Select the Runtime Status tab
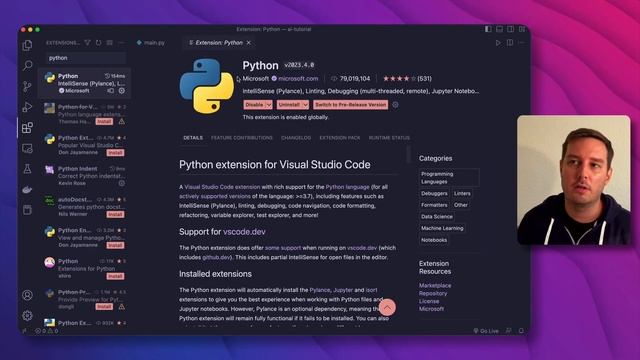640x360 pixels. pyautogui.click(x=389, y=138)
